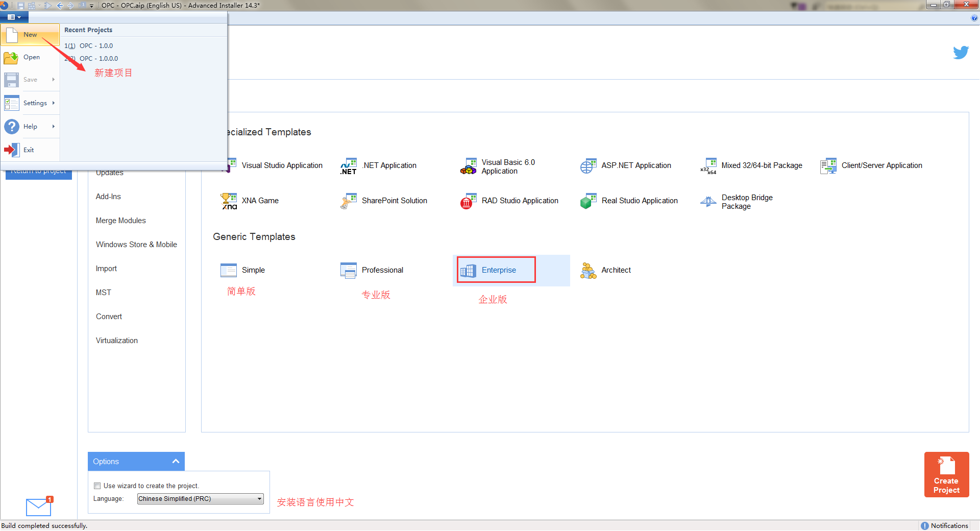Open Windows Store & Mobile category
Screen dimensions: 980x531
pos(136,245)
